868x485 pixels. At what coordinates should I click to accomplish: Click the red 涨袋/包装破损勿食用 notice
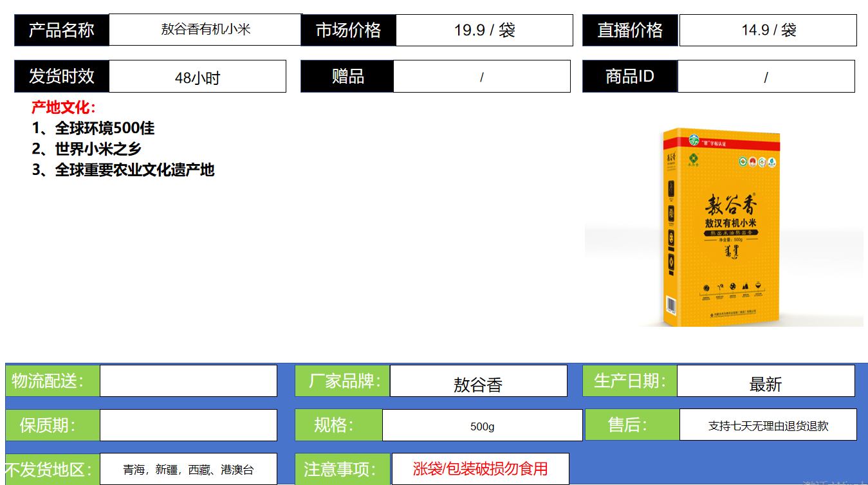click(480, 469)
